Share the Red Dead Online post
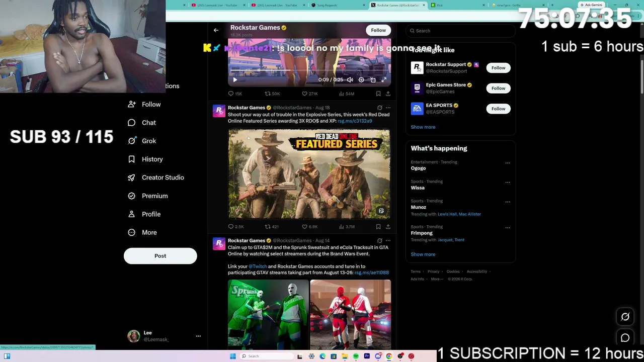644x362 pixels. pos(388,227)
